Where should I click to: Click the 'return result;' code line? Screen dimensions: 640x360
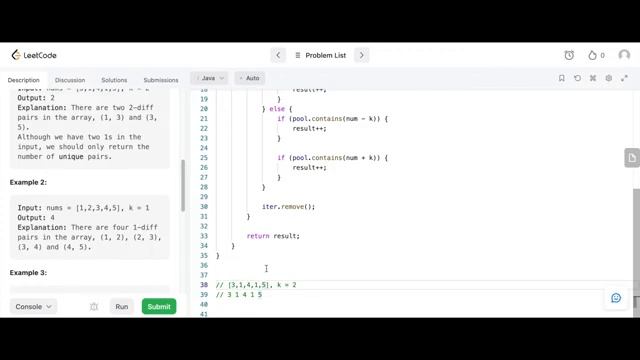[273, 236]
